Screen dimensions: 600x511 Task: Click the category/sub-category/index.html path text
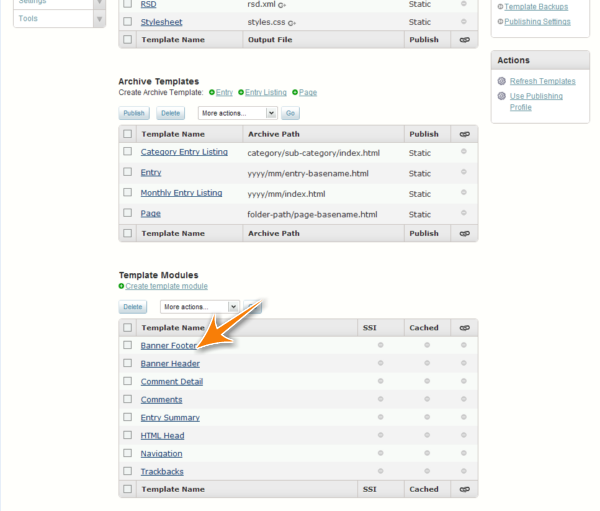pos(313,153)
